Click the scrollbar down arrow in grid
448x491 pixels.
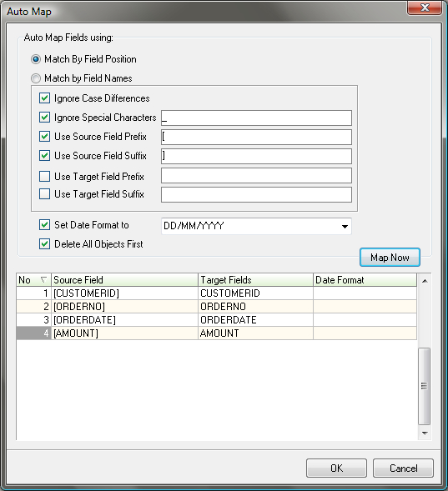coord(425,433)
